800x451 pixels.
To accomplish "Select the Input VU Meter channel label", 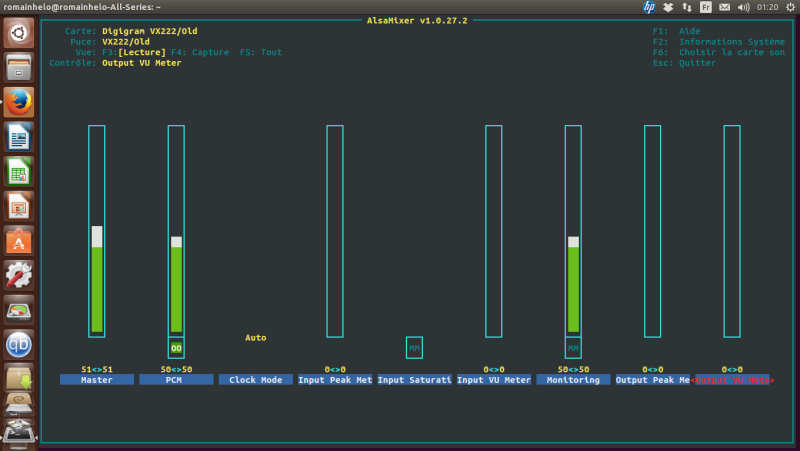I will [493, 380].
